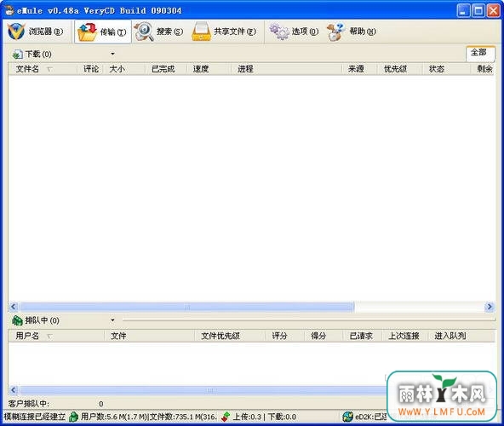Click the 搜索(S) toolbar label
The height and width of the screenshot is (426, 504).
point(169,32)
